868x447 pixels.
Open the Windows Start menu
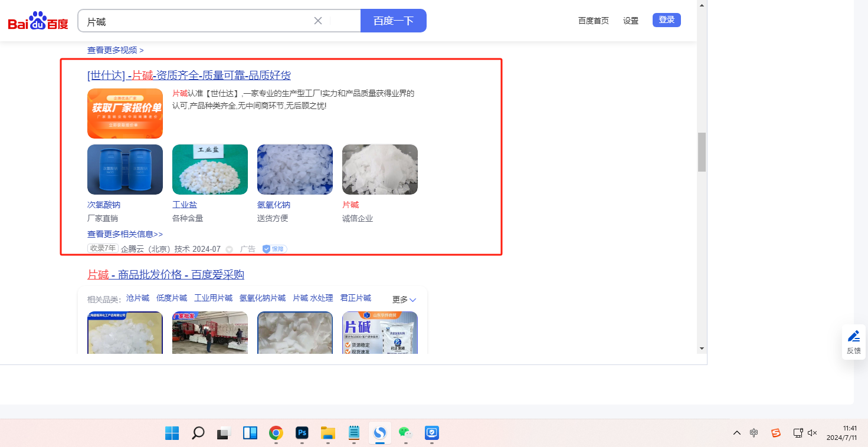(x=172, y=433)
